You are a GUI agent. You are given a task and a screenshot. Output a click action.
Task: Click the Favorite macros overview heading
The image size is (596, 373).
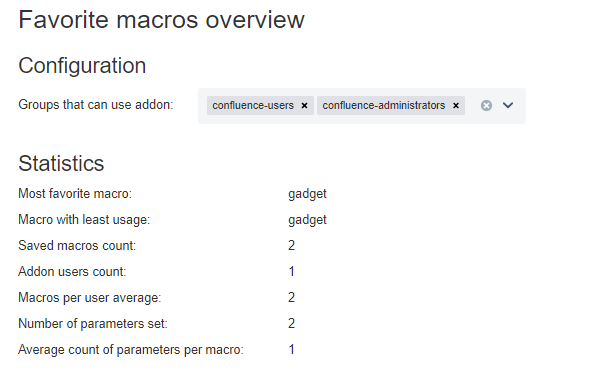[161, 20]
